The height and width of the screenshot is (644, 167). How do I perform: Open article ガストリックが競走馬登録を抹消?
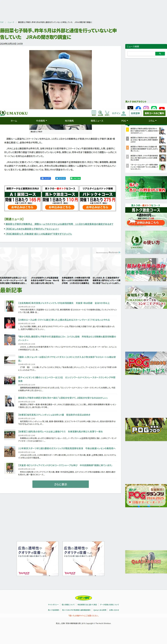pyautogui.click(x=67, y=449)
